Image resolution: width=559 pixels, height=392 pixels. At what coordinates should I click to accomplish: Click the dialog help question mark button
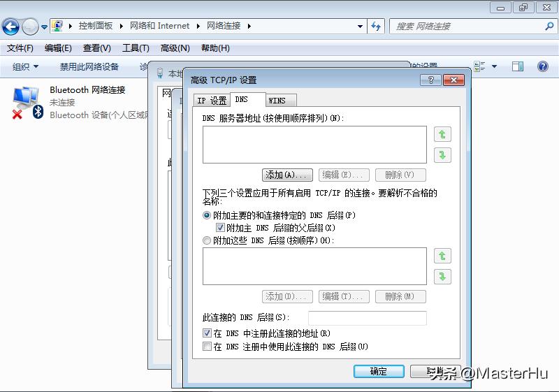[x=430, y=80]
